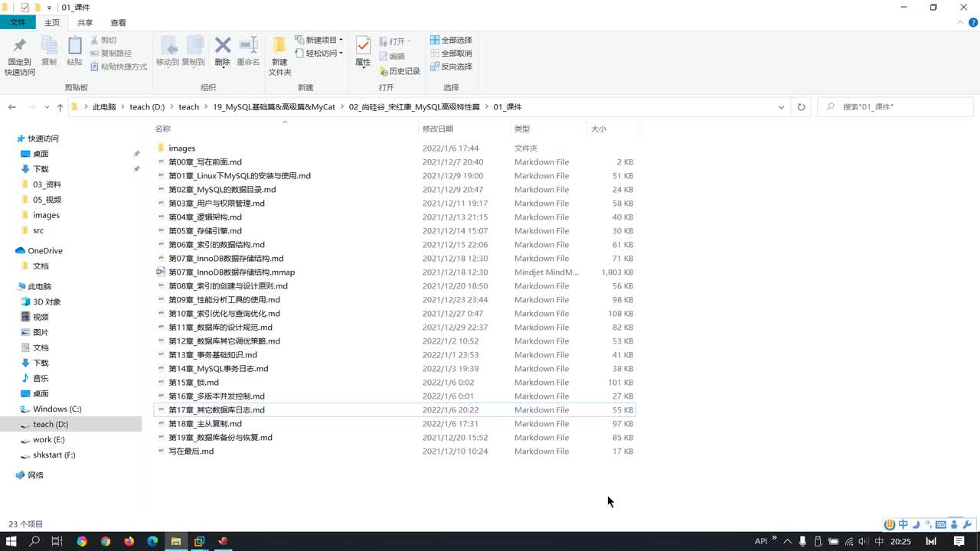
Task: Open the recent locations dropdown arrow
Action: click(46, 107)
